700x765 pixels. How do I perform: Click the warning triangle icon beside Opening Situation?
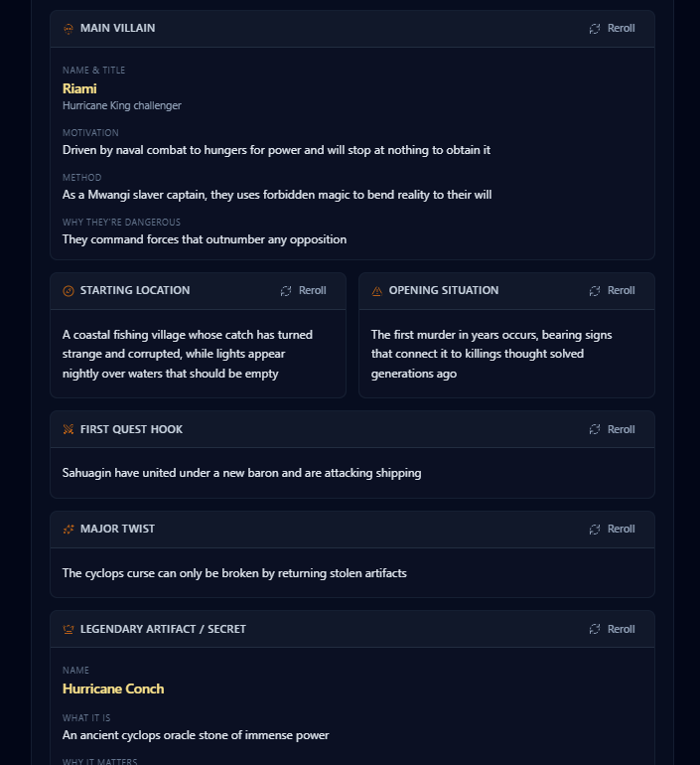pyautogui.click(x=377, y=291)
